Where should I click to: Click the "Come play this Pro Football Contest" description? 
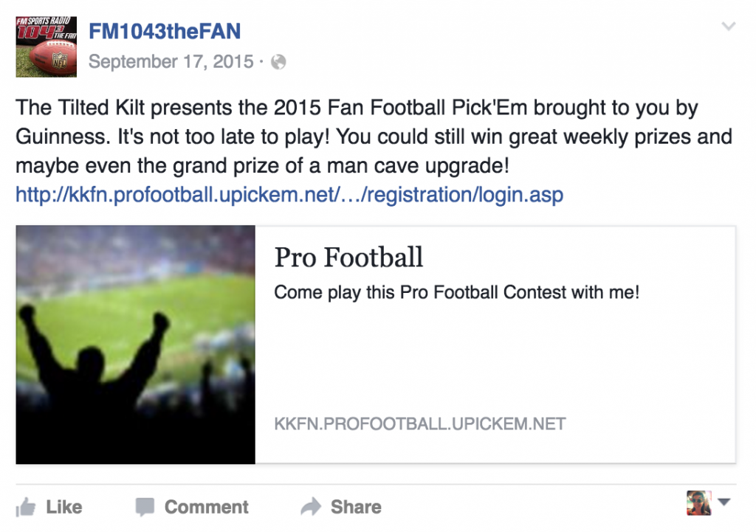pyautogui.click(x=456, y=293)
